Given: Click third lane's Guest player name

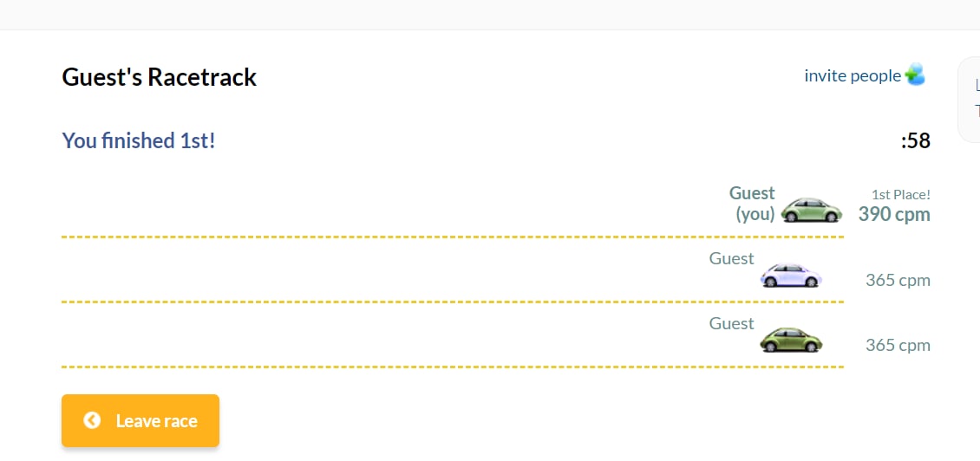Looking at the screenshot, I should point(732,323).
